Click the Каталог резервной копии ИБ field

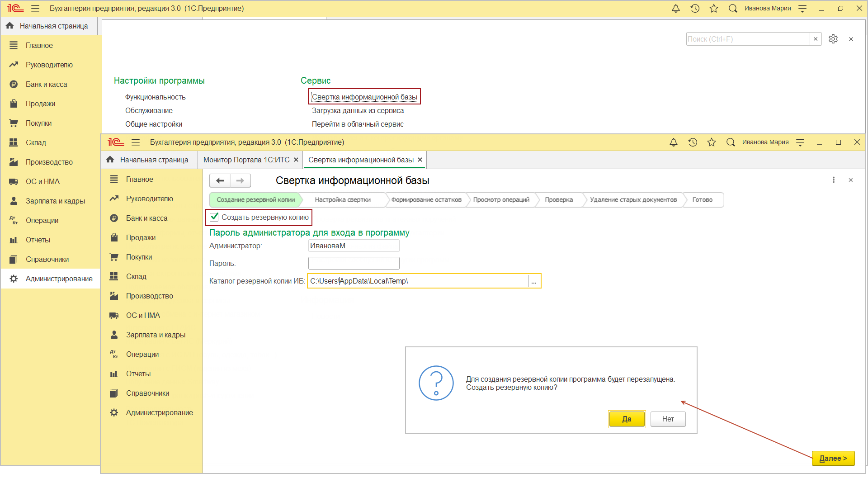click(418, 281)
